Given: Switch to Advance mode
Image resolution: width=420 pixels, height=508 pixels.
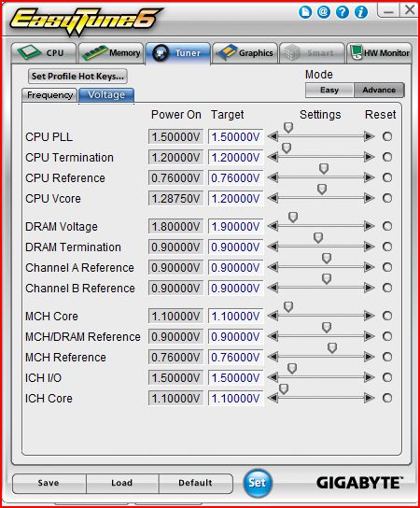Looking at the screenshot, I should point(379,90).
